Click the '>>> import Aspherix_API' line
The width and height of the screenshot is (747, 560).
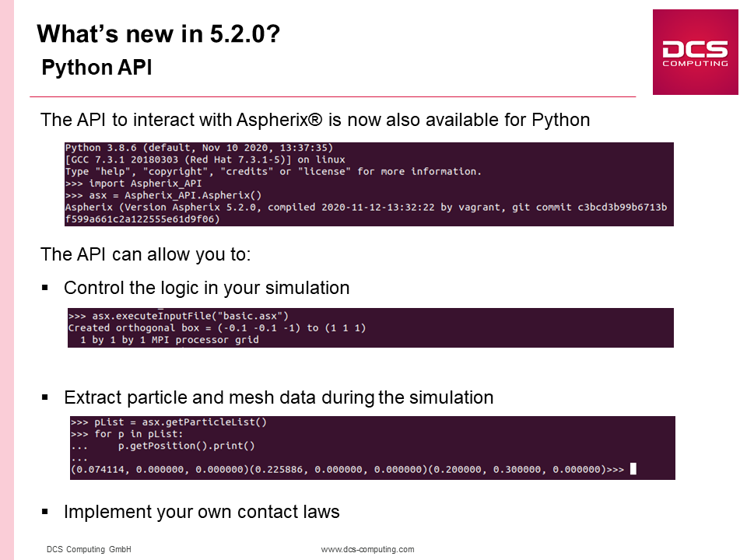point(133,184)
